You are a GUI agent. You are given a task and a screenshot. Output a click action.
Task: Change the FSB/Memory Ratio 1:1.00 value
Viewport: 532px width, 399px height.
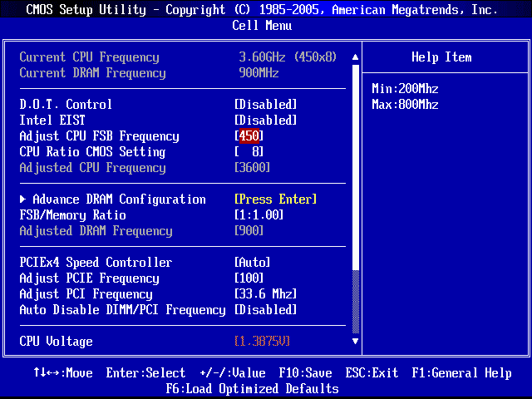point(259,214)
